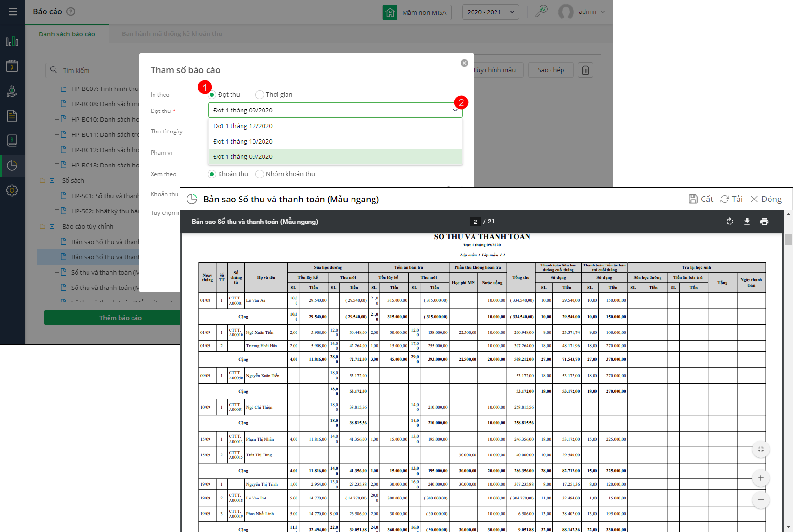Print the report from the PDF toolbar

tap(764, 222)
